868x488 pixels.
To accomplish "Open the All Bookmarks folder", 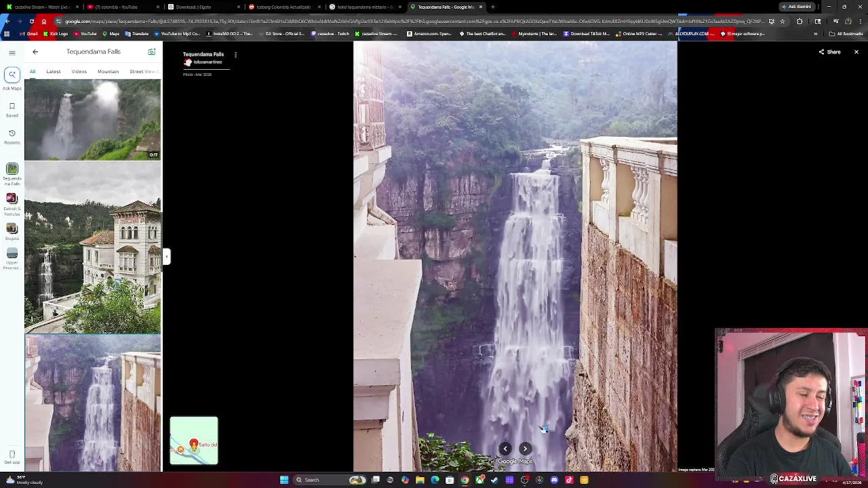I will point(846,33).
